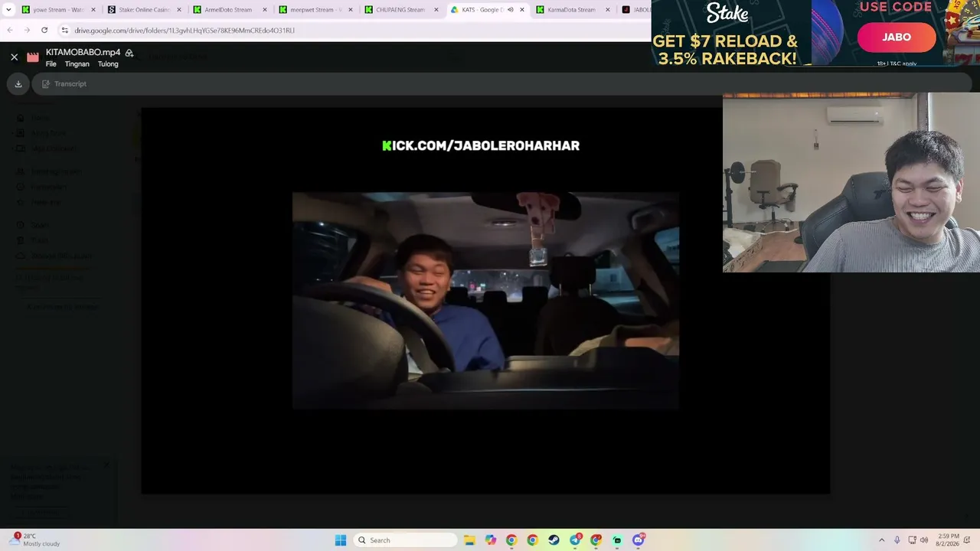
Task: Click the red video file type icon
Action: tap(33, 57)
